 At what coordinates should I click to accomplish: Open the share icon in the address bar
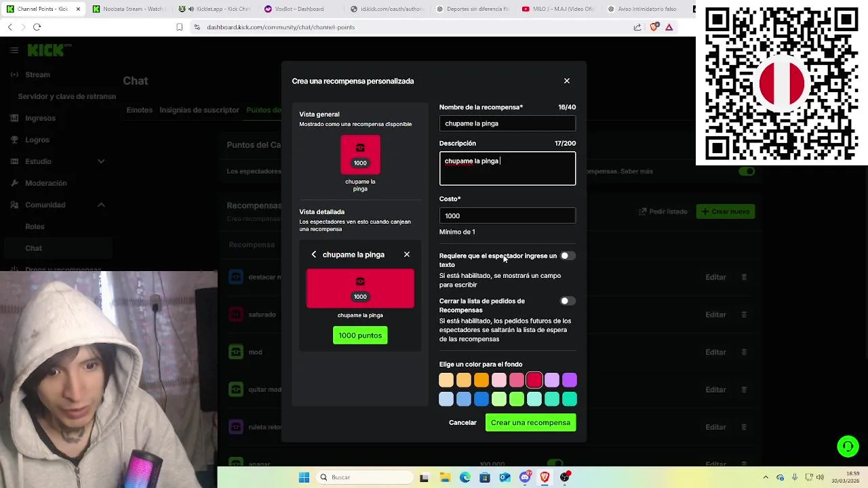(x=637, y=27)
